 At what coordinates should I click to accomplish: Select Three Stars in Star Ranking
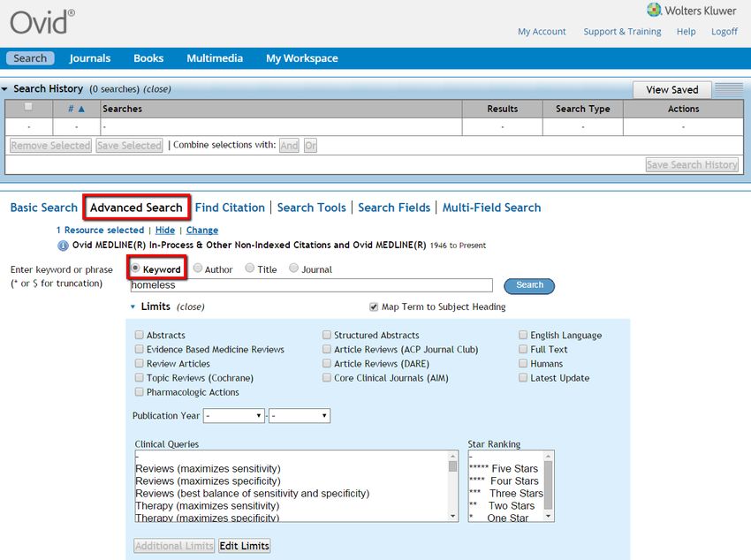506,494
